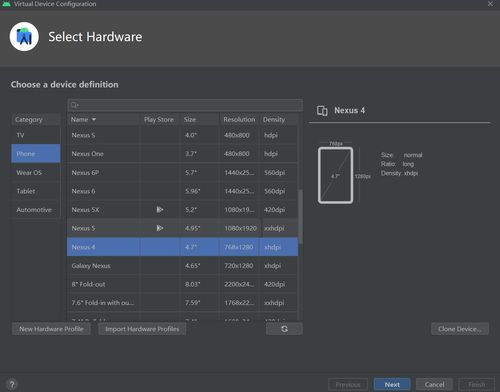Click the Nexus 4 device preview diagram

click(x=335, y=175)
